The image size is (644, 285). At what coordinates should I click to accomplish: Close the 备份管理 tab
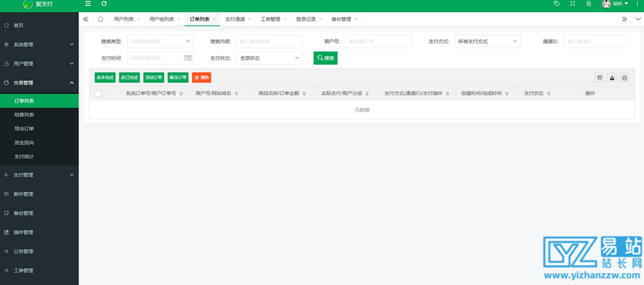tap(356, 19)
